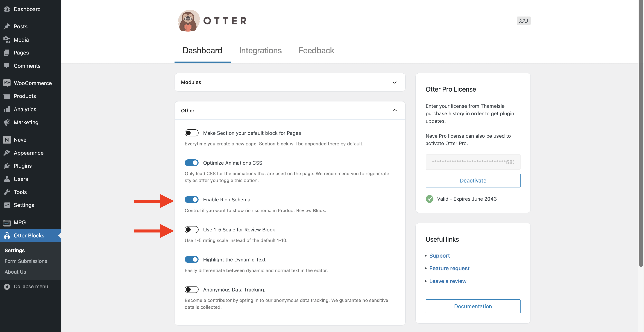Screen dimensions: 644x332
Task: Click the Neve theme icon
Action: pyautogui.click(x=7, y=140)
